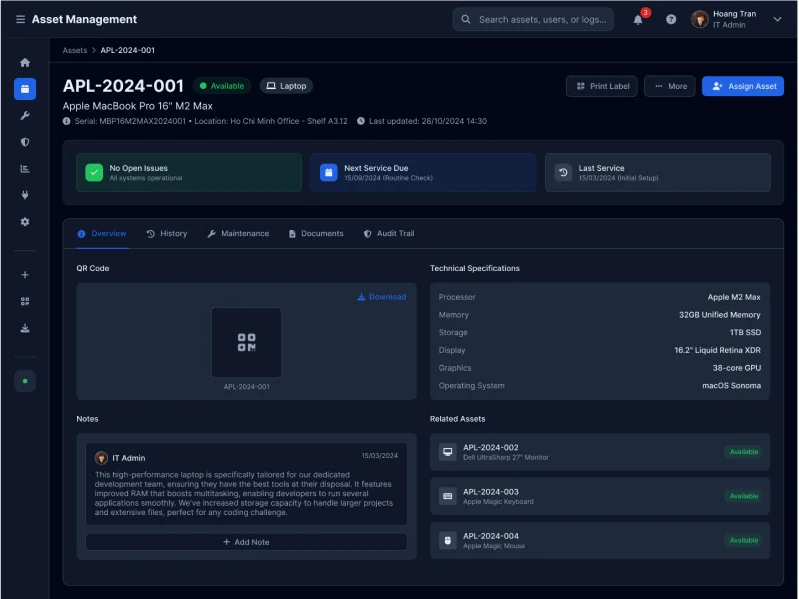Click the Next Service Due calendar icon
This screenshot has width=799, height=599.
(x=329, y=173)
